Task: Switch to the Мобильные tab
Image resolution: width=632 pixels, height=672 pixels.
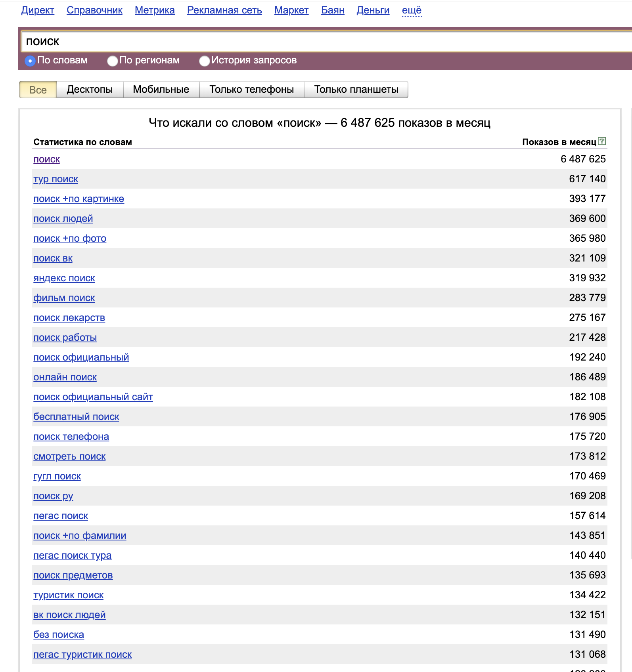Action: point(161,90)
